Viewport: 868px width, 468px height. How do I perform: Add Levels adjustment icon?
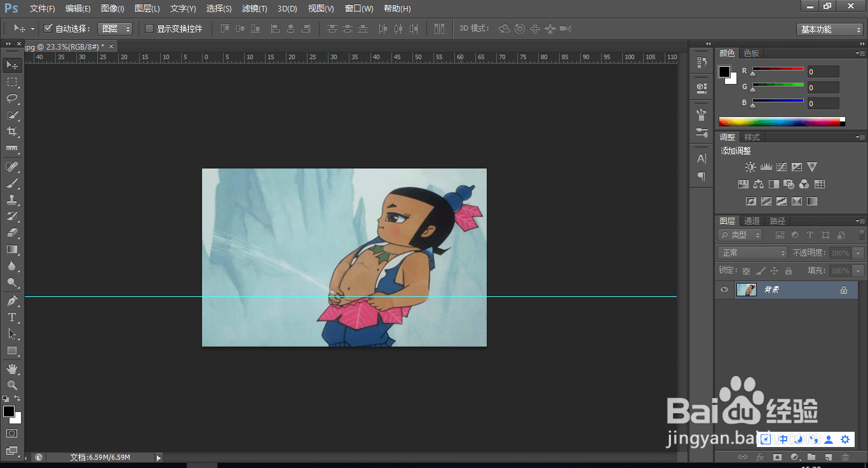click(x=766, y=167)
